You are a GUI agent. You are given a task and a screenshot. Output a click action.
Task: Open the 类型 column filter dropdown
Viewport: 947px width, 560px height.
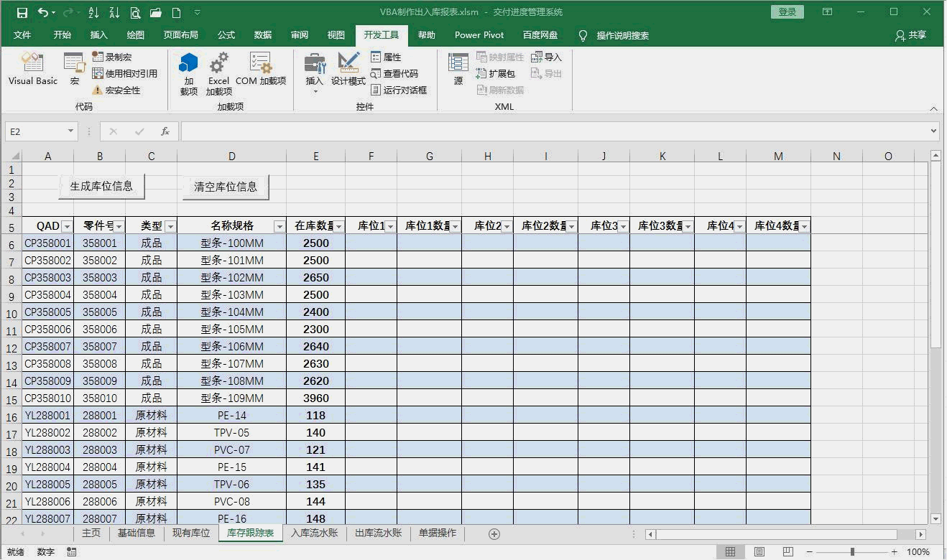point(170,226)
